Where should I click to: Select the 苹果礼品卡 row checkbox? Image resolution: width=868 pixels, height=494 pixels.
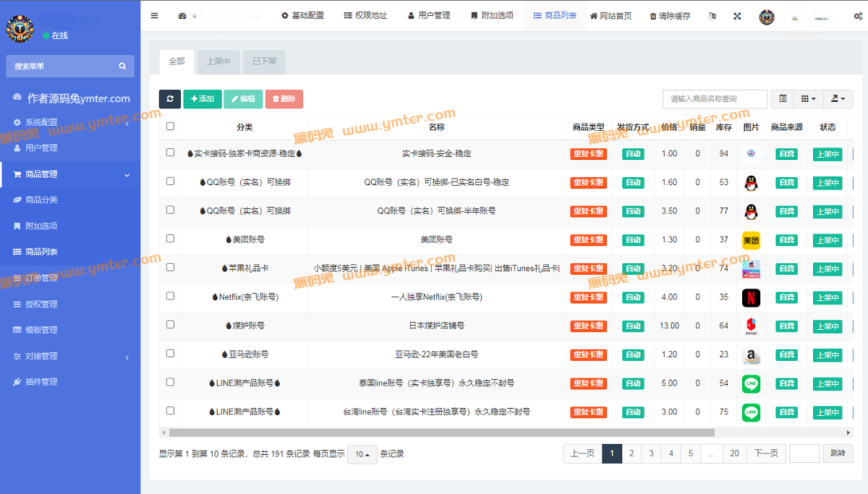point(170,267)
